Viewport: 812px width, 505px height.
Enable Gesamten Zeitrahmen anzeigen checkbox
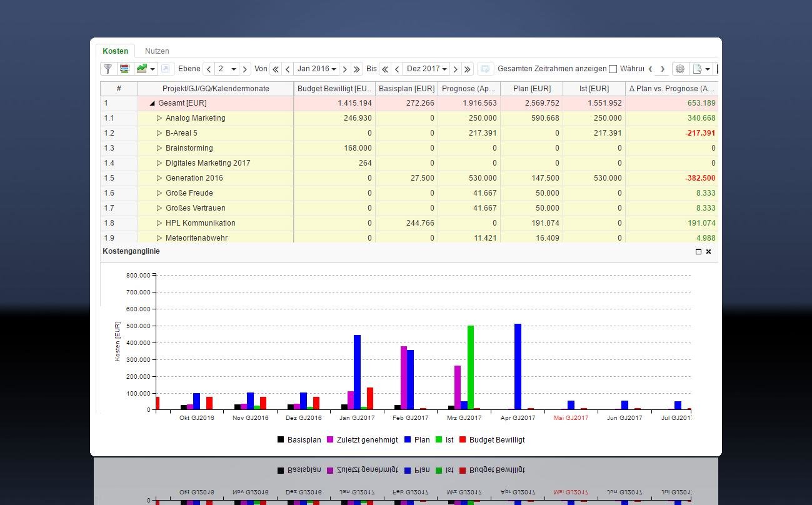[x=613, y=69]
